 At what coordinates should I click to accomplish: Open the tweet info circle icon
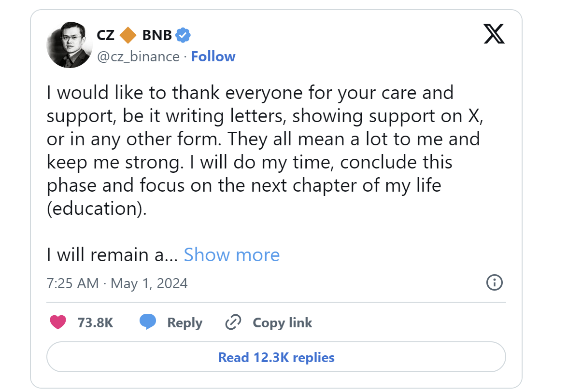click(x=494, y=282)
